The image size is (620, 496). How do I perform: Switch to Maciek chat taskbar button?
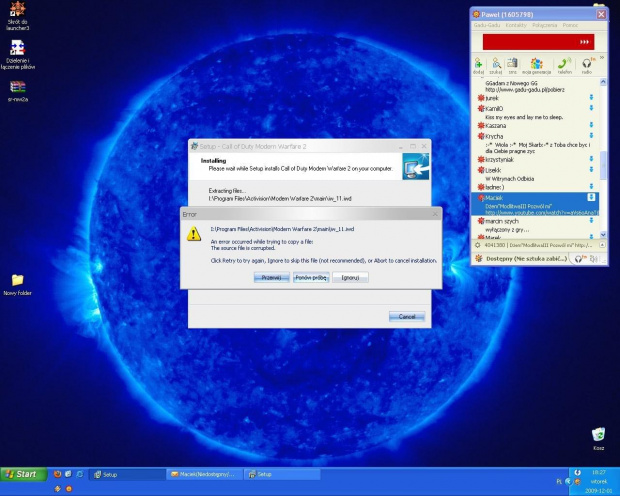204,474
